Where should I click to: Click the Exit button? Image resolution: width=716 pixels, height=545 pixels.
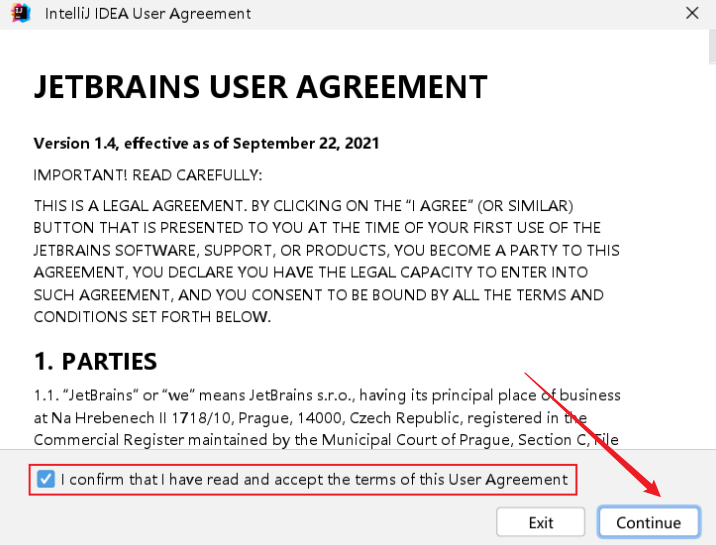541,522
